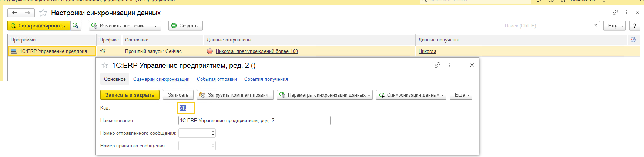Viewport: 644px width, 157px height.
Task: Click the small window icon beside Изменить настройки
Action: click(x=155, y=26)
